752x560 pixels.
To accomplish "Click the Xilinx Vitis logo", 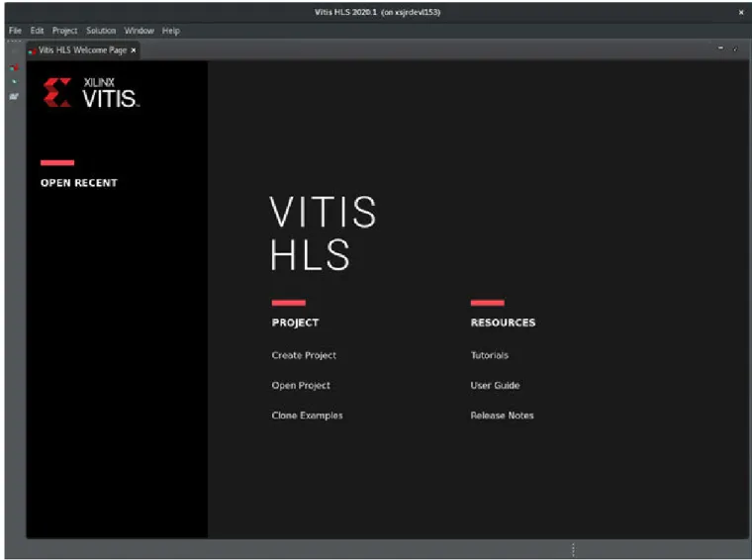I will coord(91,93).
